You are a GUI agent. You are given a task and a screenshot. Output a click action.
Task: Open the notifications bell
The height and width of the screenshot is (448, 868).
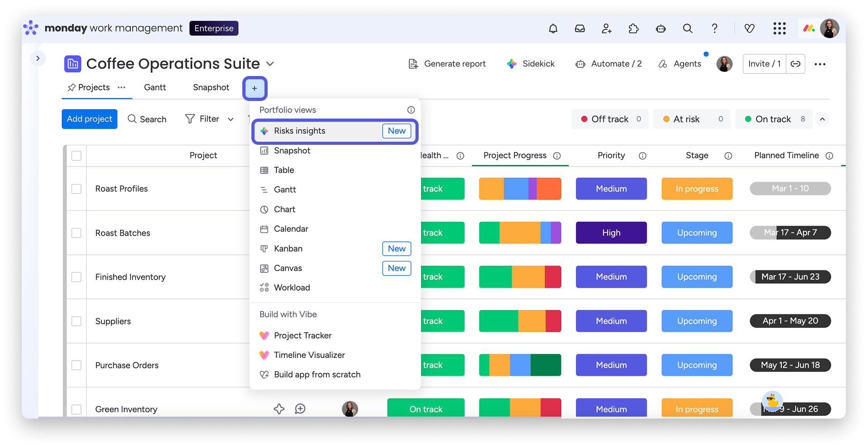pos(553,29)
